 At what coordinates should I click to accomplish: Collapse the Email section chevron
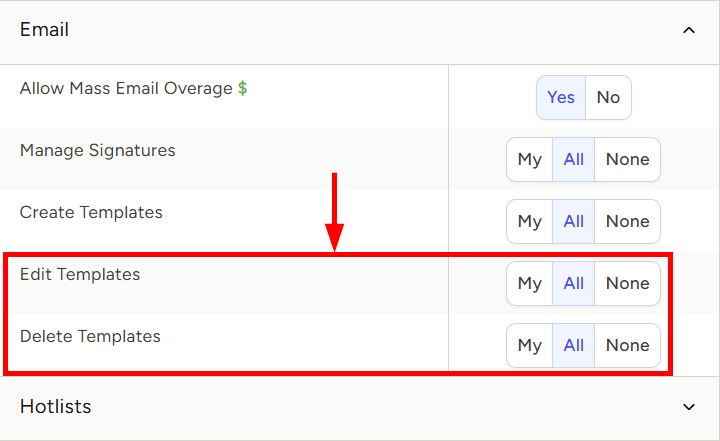pyautogui.click(x=689, y=30)
